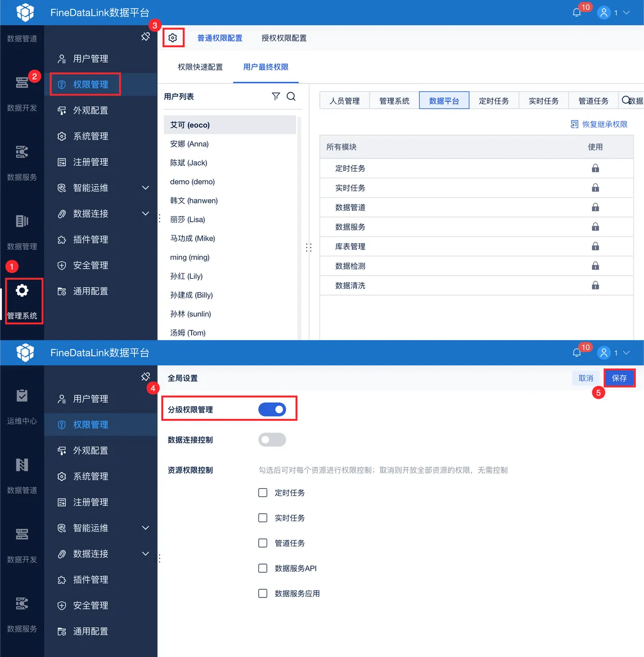
Task: Expand 数据连接 in bottom screenshot menu
Action: [145, 553]
